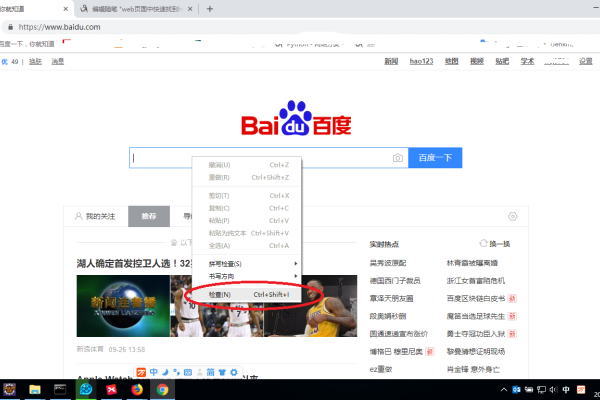Image resolution: width=600 pixels, height=400 pixels.
Task: Open the 新闻 link in top navigation
Action: point(391,61)
